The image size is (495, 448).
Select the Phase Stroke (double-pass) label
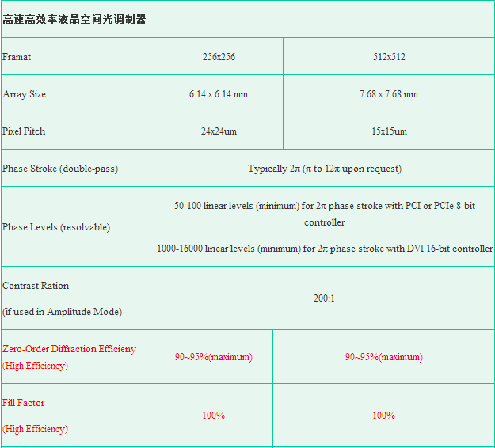click(x=54, y=169)
